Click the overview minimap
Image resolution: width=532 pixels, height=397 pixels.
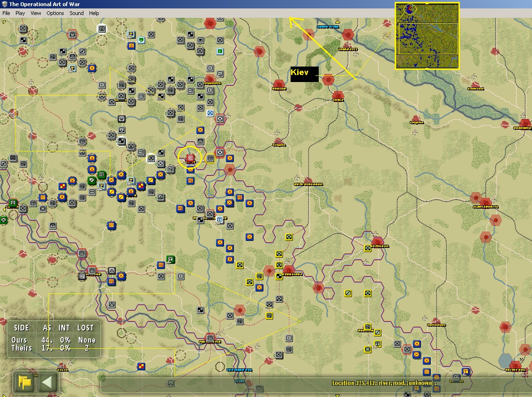pos(427,35)
